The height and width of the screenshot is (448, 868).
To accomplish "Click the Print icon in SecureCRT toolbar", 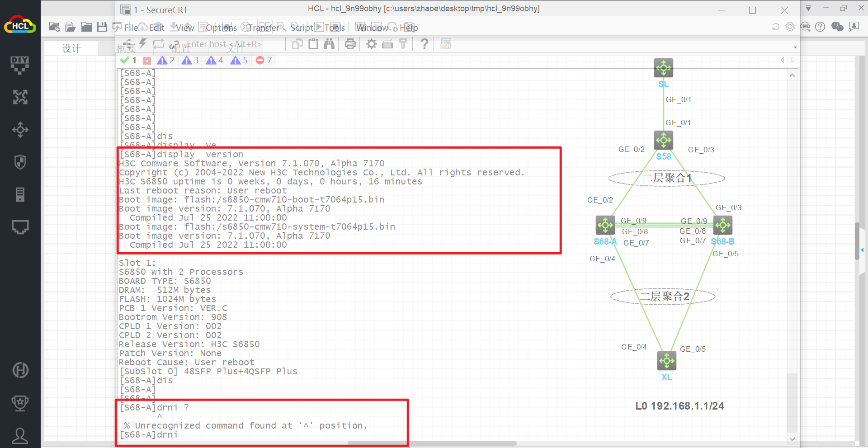I will pos(350,44).
